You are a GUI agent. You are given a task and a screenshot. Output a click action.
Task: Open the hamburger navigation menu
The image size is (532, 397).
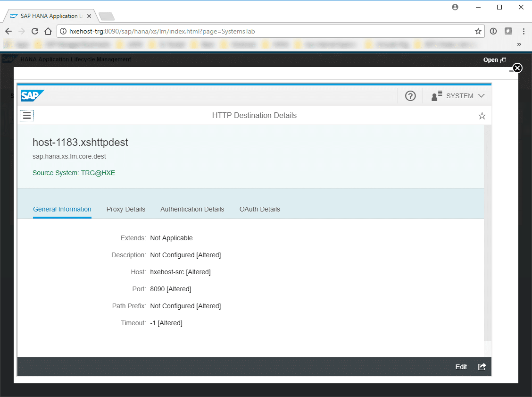(x=27, y=115)
